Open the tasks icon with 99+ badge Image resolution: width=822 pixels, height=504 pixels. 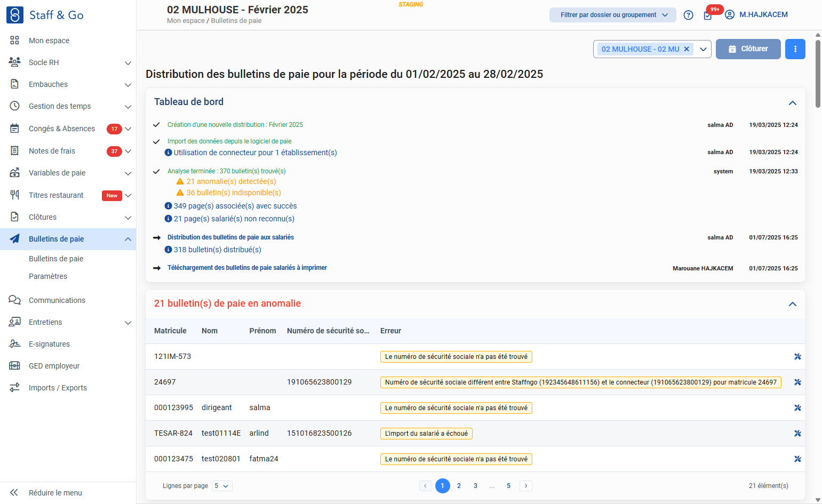pyautogui.click(x=708, y=15)
